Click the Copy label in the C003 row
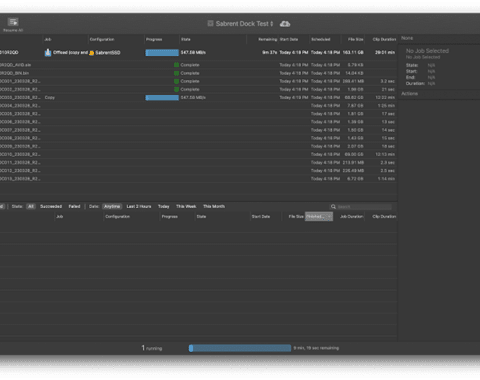This screenshot has width=480, height=380. [x=50, y=98]
